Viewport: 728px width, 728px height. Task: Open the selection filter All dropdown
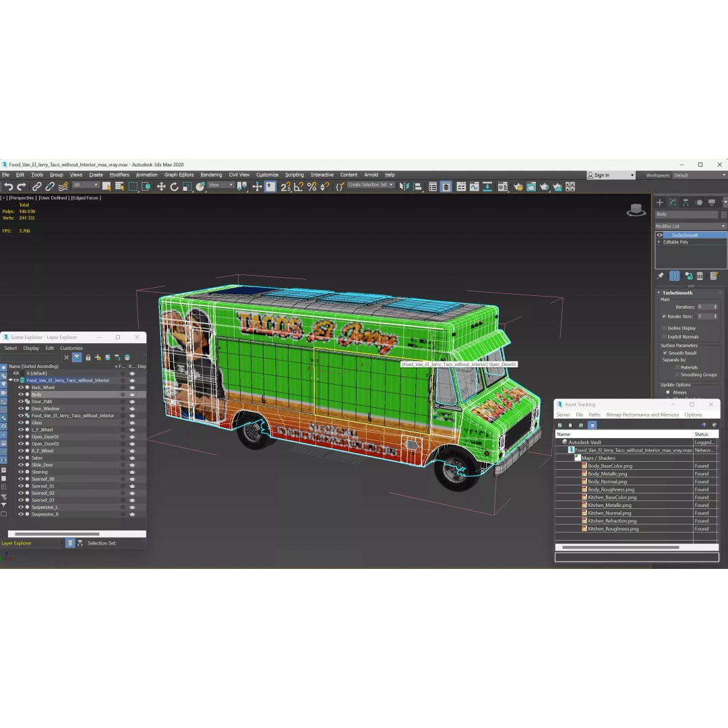(x=86, y=185)
